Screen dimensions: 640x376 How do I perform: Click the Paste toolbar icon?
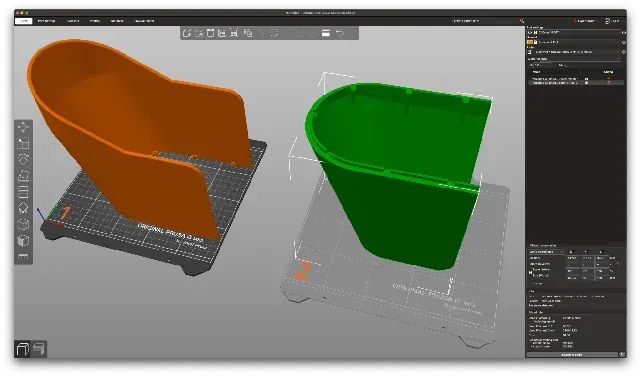click(x=262, y=33)
